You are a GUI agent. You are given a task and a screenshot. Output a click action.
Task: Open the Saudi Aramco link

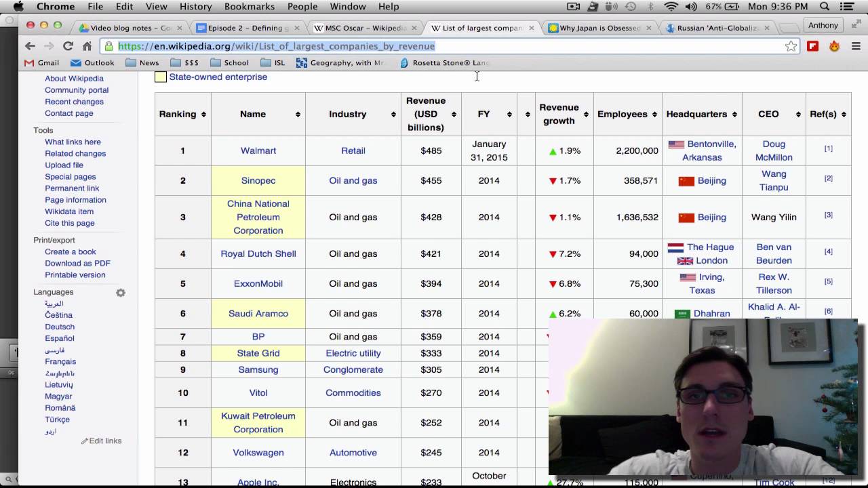pos(258,314)
